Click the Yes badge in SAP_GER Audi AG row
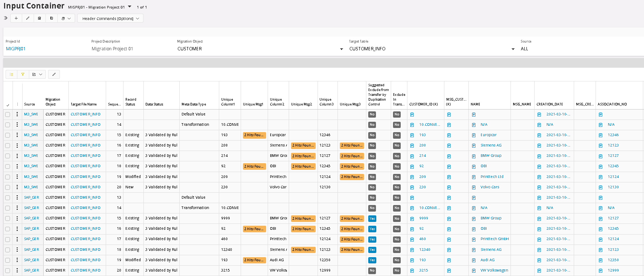 (x=372, y=260)
